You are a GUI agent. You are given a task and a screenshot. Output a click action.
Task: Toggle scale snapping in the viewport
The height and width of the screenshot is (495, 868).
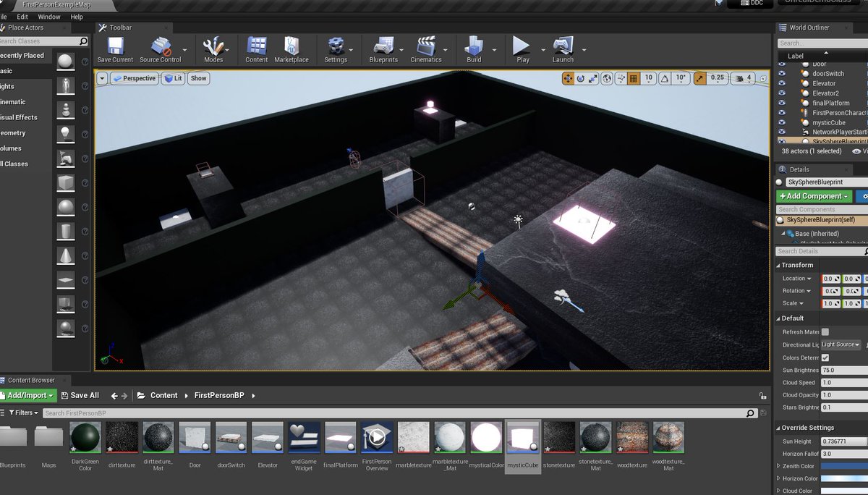click(x=700, y=78)
